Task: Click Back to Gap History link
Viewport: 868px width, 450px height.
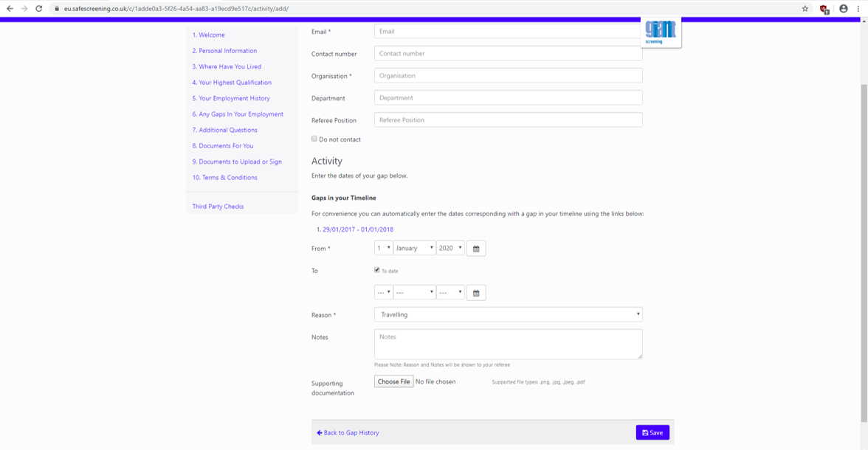Action: click(x=348, y=433)
